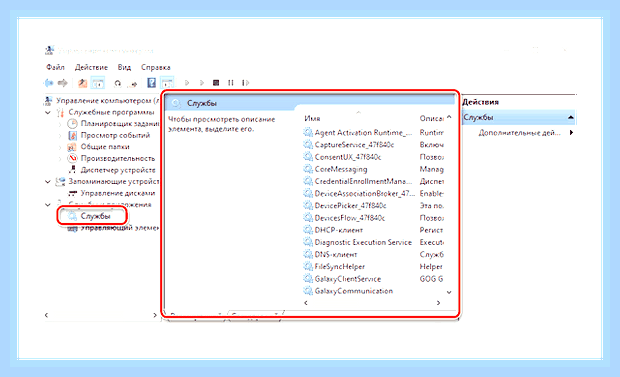Select the Общие папки folder icon
620x377 pixels.
coord(72,147)
